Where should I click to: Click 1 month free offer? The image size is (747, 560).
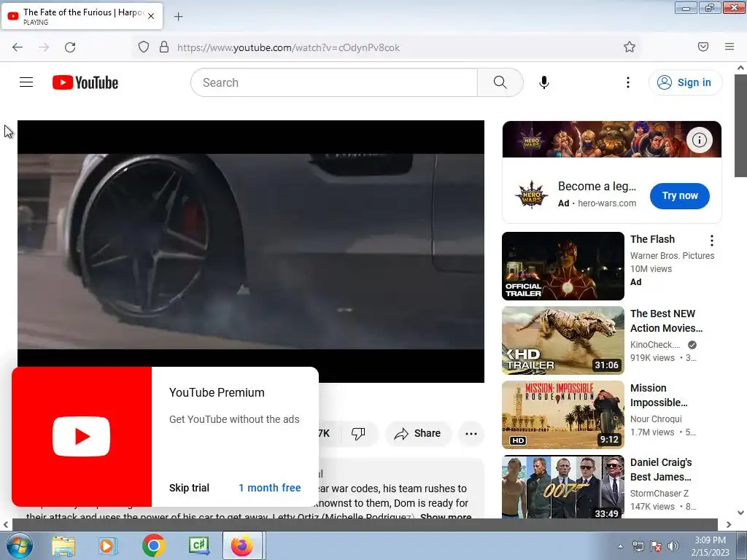tap(270, 488)
